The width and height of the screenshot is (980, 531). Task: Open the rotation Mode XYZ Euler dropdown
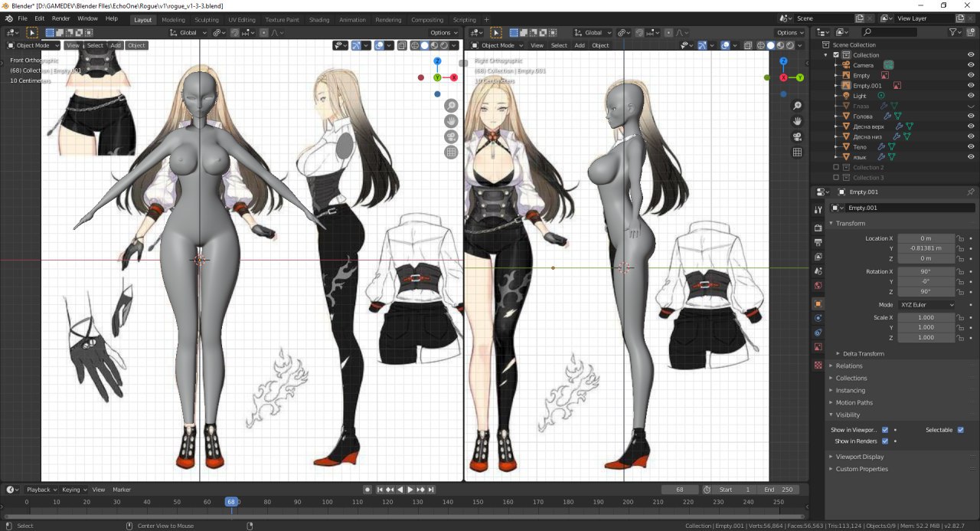click(x=926, y=305)
